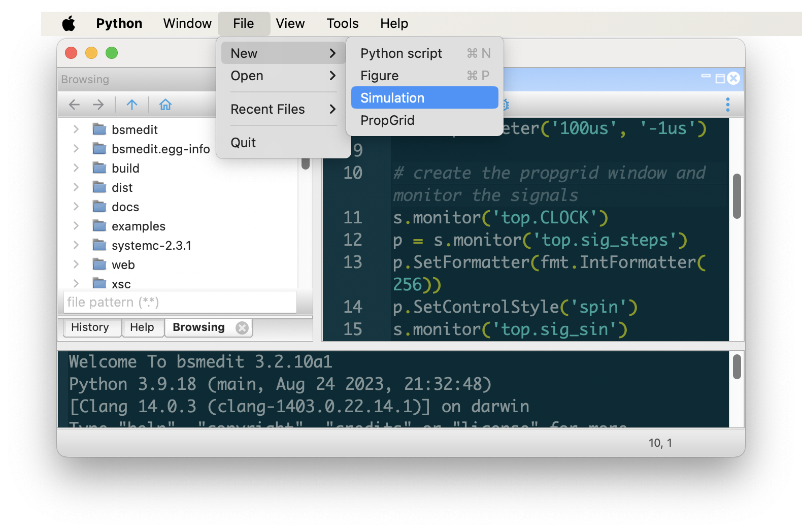Close the File menu in menu bar

point(244,23)
